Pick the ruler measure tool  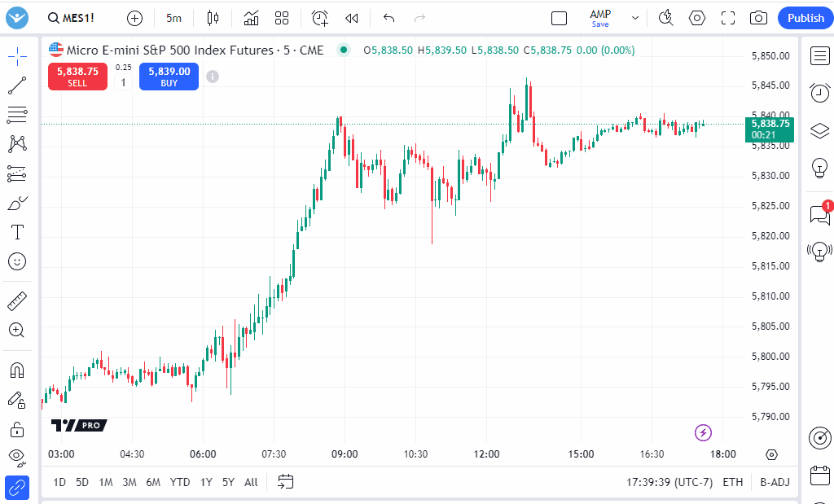(x=17, y=301)
